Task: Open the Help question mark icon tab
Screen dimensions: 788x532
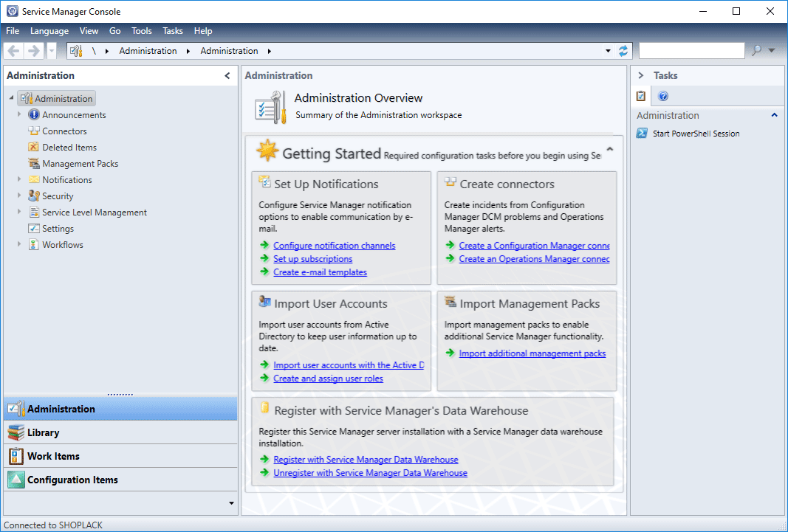Action: [x=663, y=96]
